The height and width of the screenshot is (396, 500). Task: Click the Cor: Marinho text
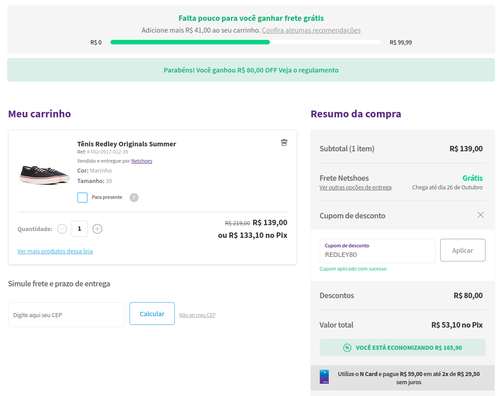tap(95, 171)
